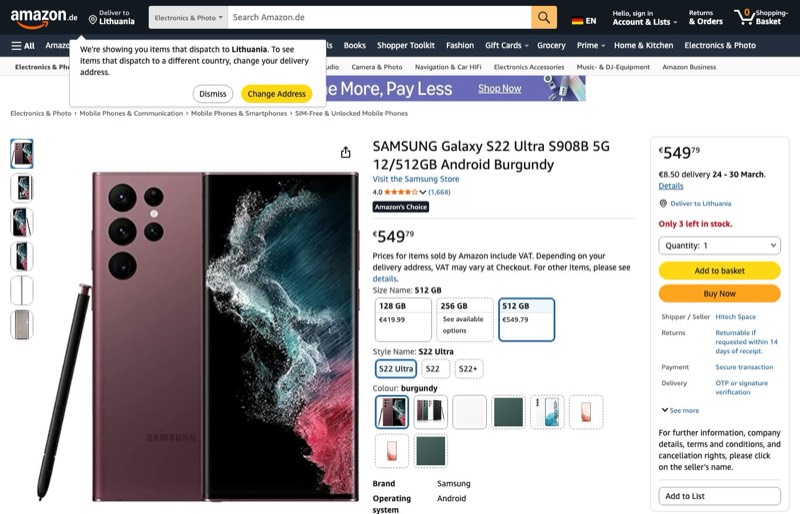The image size is (800, 514).
Task: Open the Quantity dropdown
Action: tap(719, 245)
